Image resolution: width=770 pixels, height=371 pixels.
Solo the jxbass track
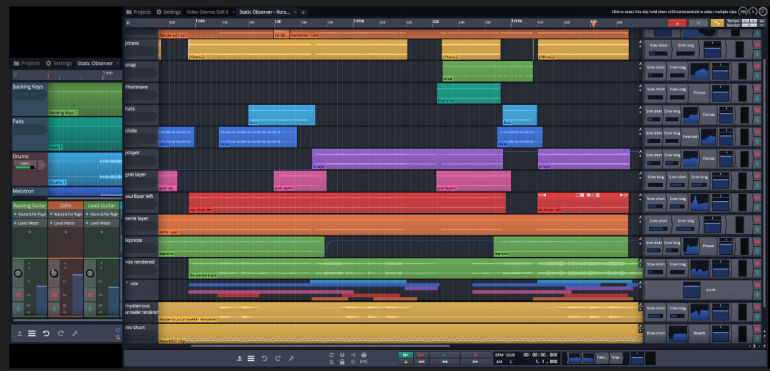[757, 54]
